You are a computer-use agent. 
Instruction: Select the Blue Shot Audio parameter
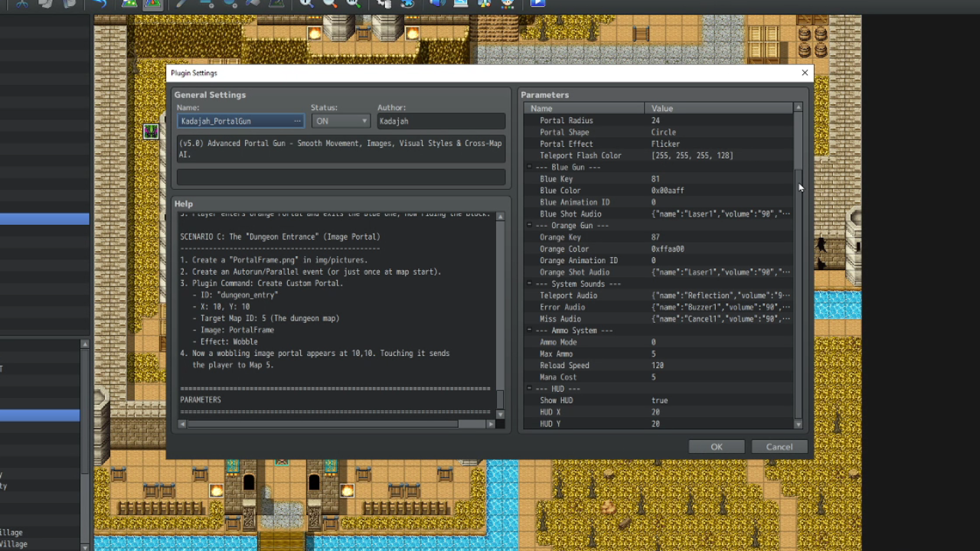click(658, 214)
